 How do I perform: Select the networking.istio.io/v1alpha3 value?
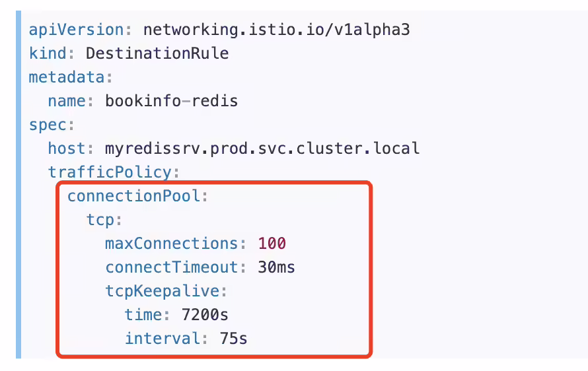[277, 30]
